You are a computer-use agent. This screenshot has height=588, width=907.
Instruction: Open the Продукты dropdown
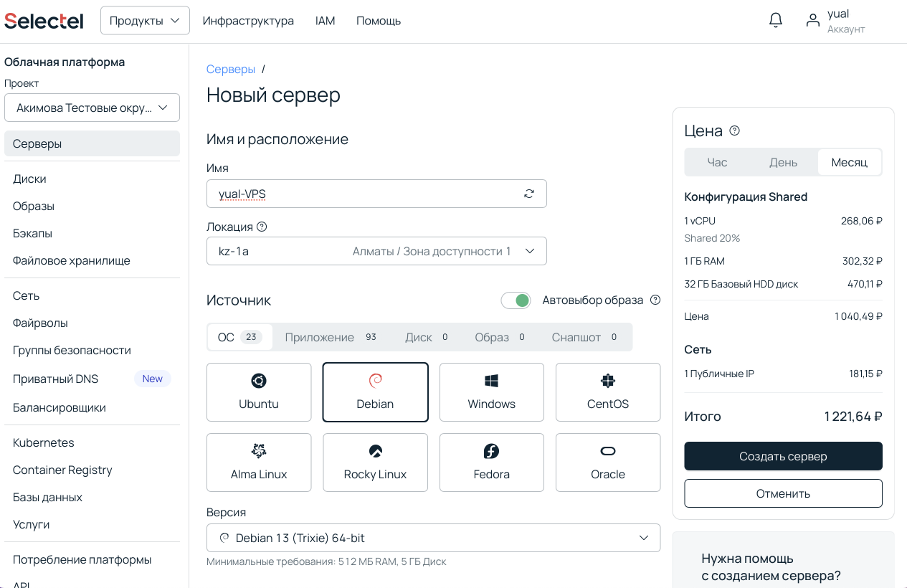point(145,21)
